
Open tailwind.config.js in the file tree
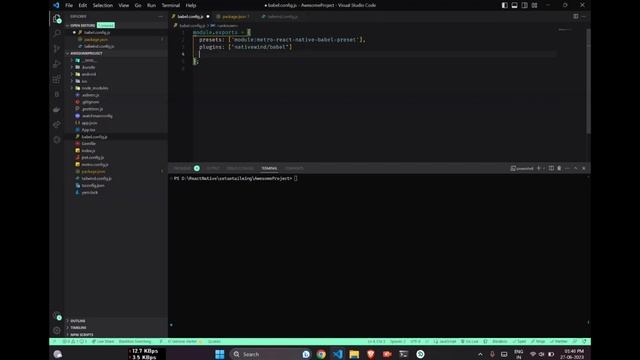[x=96, y=178]
